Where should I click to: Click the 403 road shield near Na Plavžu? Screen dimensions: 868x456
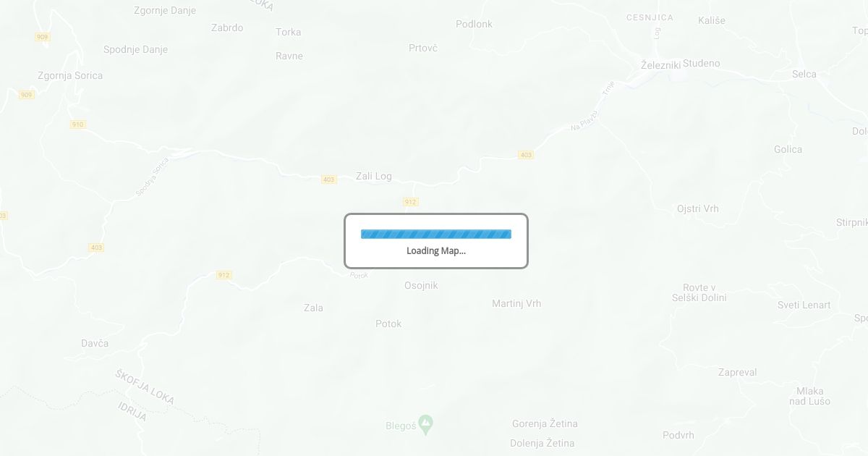526,155
